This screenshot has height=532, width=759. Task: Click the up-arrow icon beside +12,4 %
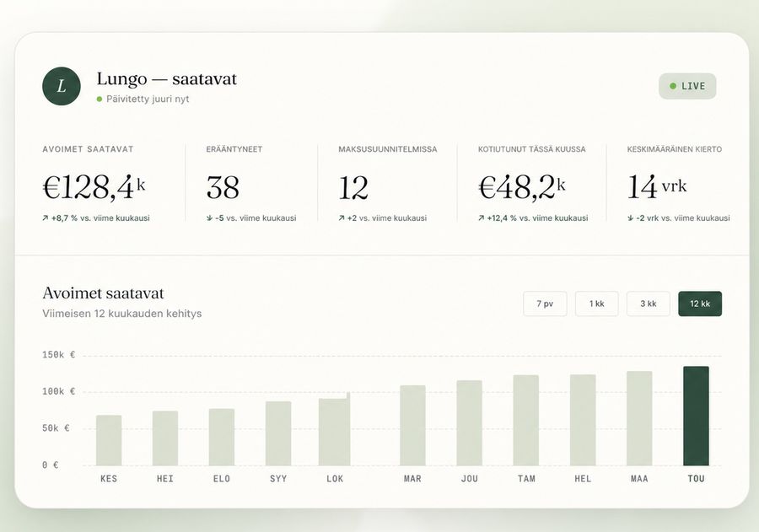pos(482,218)
